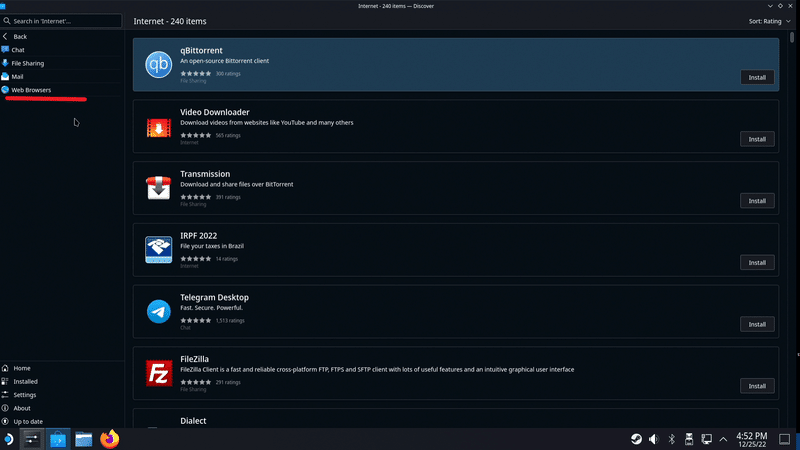Check the Up to date status
800x450 pixels.
point(61,421)
